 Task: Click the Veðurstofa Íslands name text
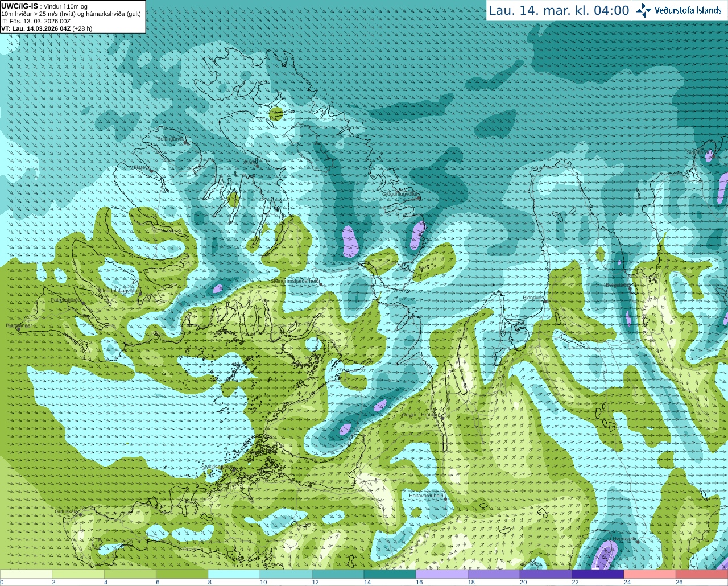(x=688, y=10)
